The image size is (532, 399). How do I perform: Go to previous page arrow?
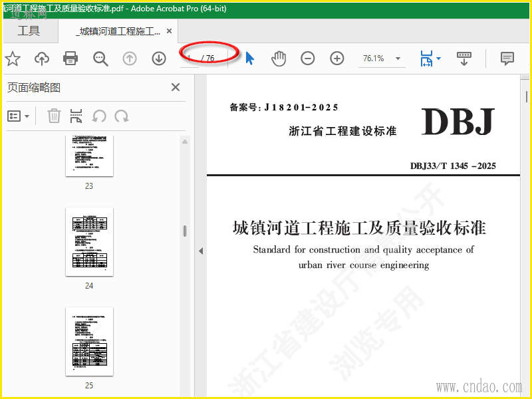(x=129, y=59)
